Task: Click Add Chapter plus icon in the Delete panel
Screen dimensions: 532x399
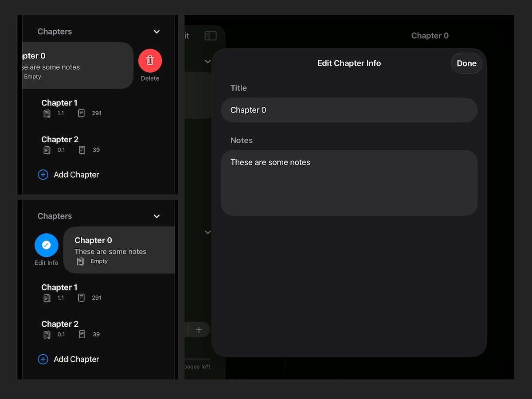Action: point(43,175)
